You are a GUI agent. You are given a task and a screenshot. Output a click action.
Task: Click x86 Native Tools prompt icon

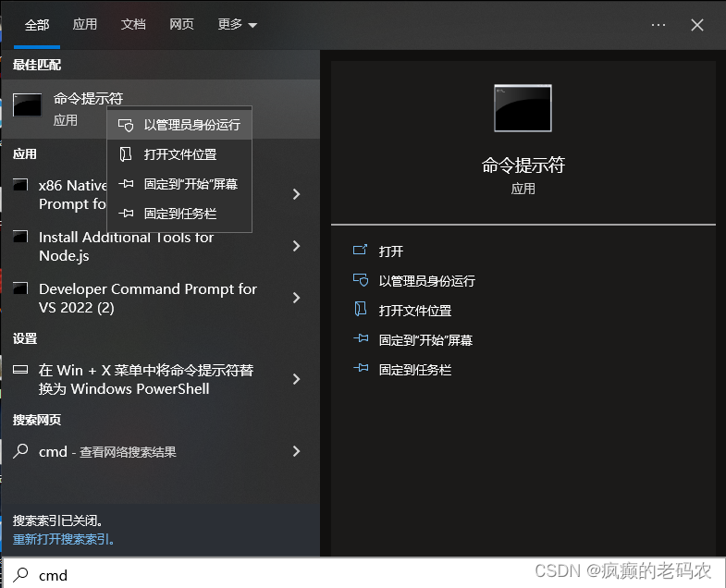[20, 185]
